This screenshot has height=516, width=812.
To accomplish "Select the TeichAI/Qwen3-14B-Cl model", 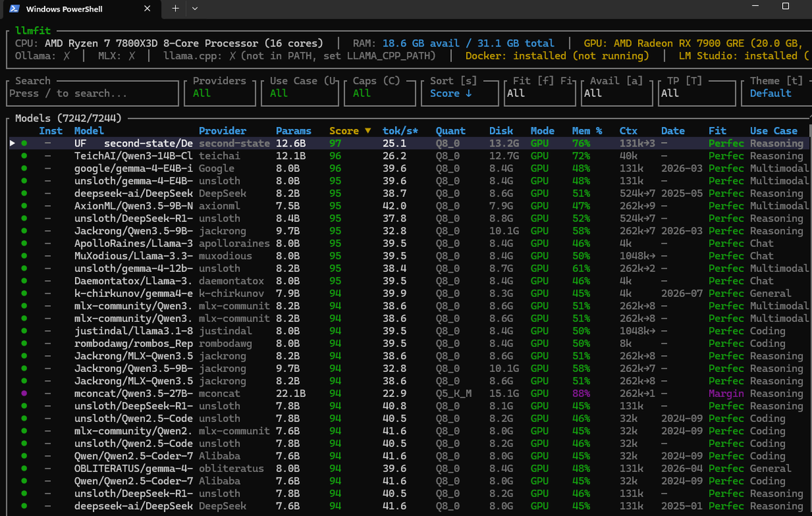I will pyautogui.click(x=133, y=156).
